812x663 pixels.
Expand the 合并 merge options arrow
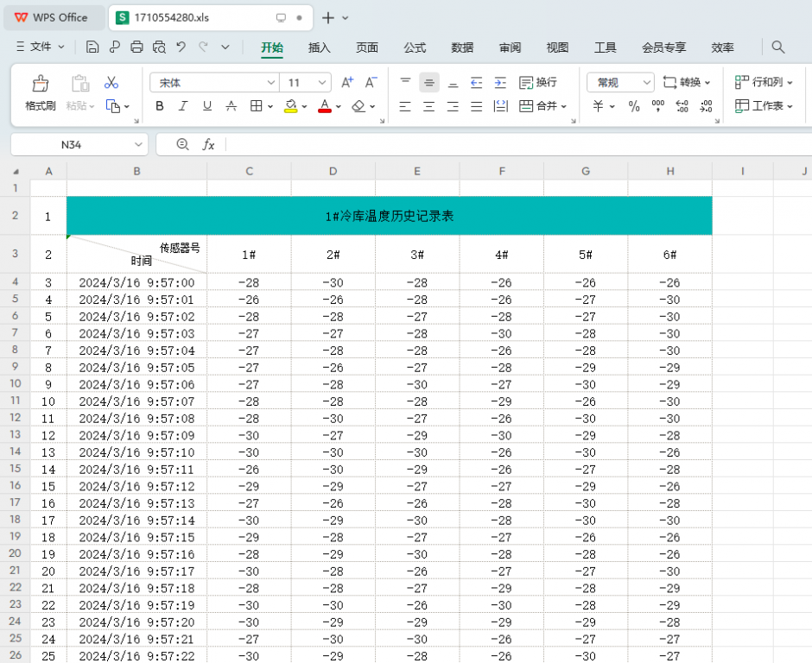[x=564, y=107]
